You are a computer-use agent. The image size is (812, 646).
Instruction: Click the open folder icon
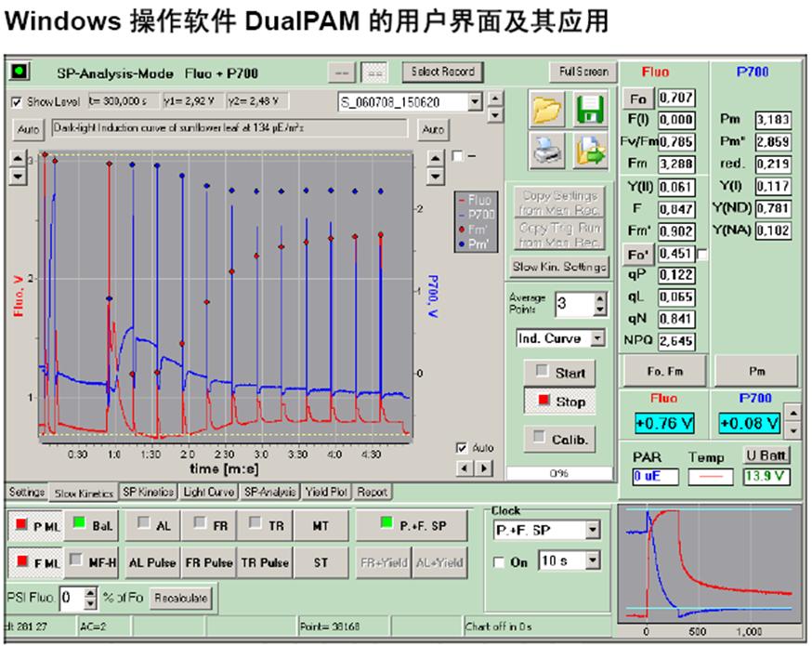(547, 111)
